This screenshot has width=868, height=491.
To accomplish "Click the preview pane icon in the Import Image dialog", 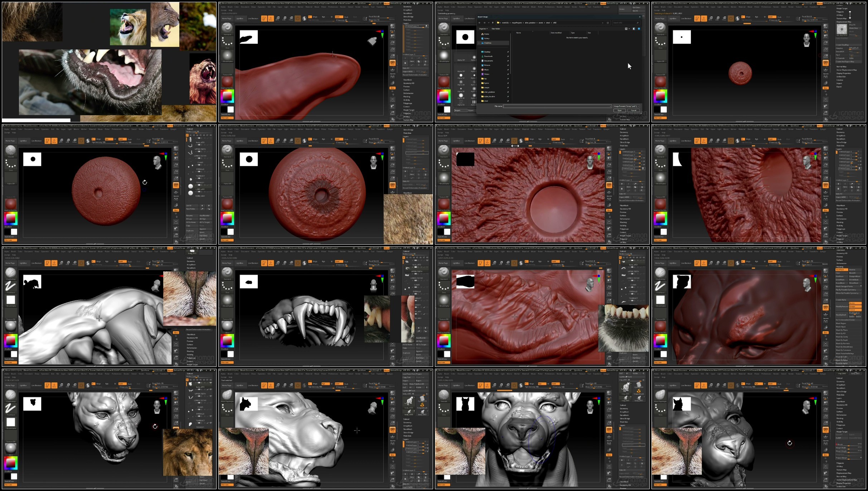I will [x=634, y=29].
